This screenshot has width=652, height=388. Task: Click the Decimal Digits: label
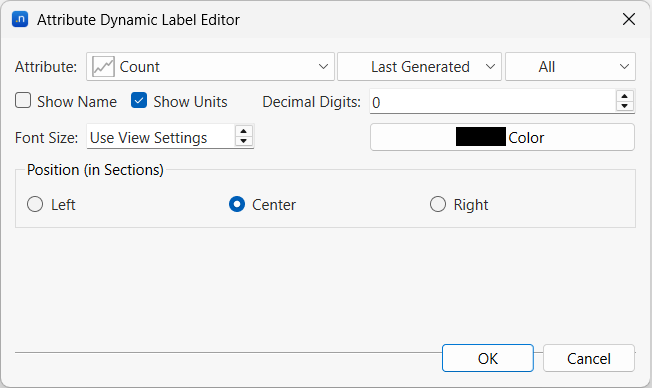(312, 102)
